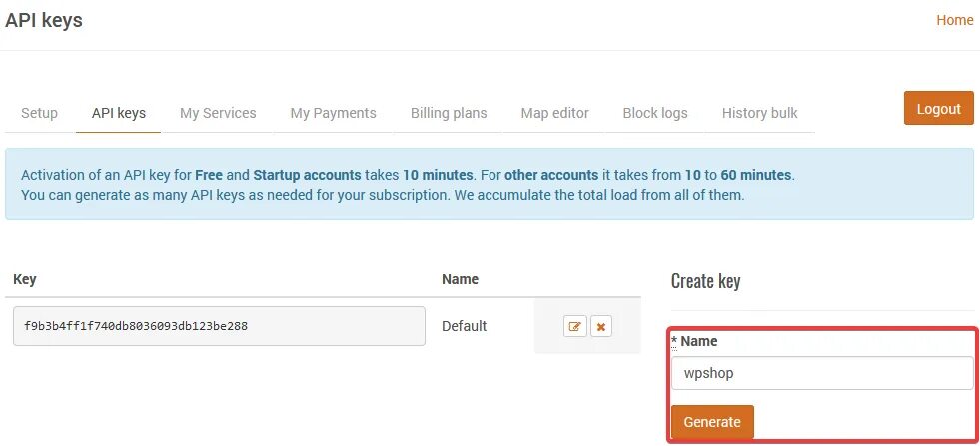Click the Generate button
Screen dimensions: 980x446
point(712,422)
